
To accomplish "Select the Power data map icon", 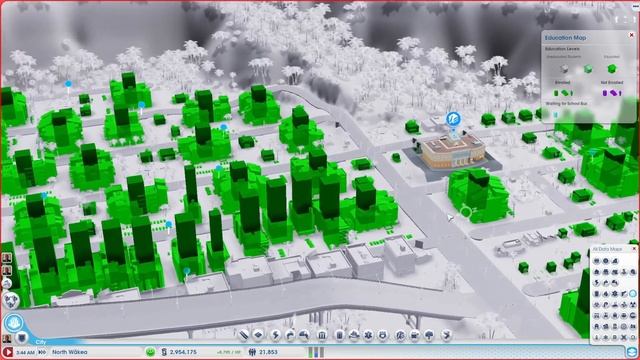I will [x=597, y=282].
